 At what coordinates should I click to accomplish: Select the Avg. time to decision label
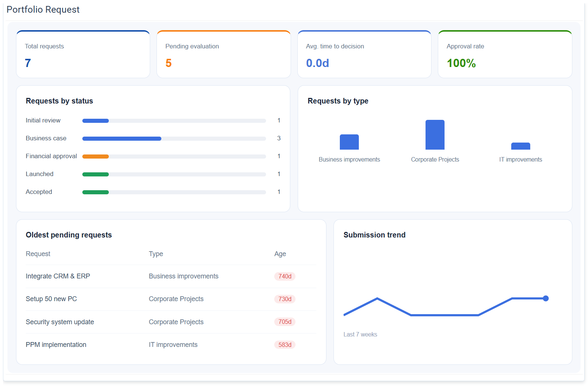pyautogui.click(x=335, y=46)
